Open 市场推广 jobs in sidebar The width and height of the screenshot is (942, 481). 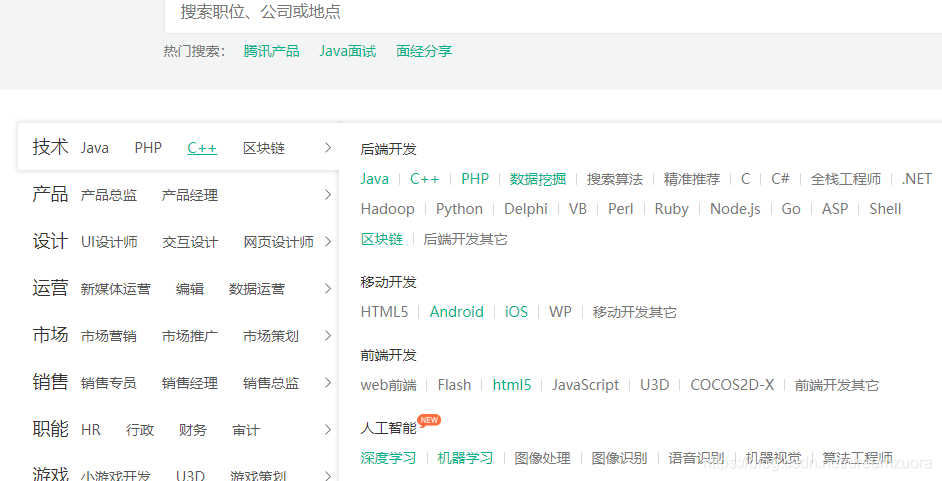(x=190, y=336)
